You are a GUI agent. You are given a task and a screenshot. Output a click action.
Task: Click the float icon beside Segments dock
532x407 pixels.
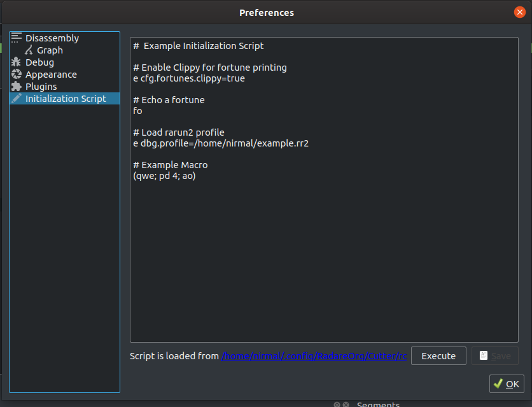337,404
